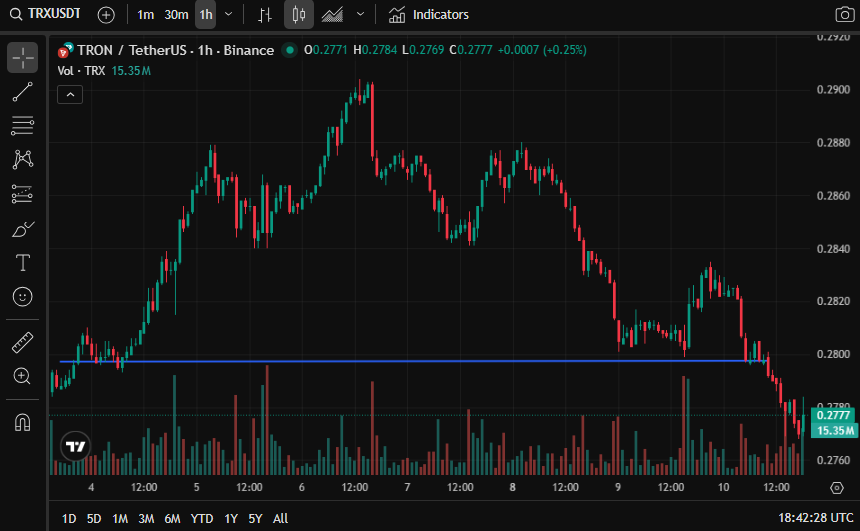Click the date label 7 on time axis
This screenshot has width=860, height=531.
click(407, 487)
